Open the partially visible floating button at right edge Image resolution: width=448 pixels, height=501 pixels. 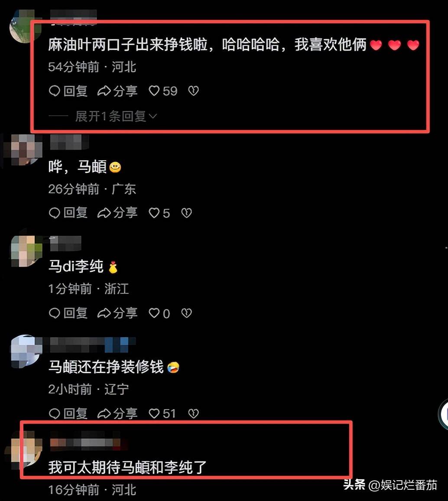coord(443,414)
